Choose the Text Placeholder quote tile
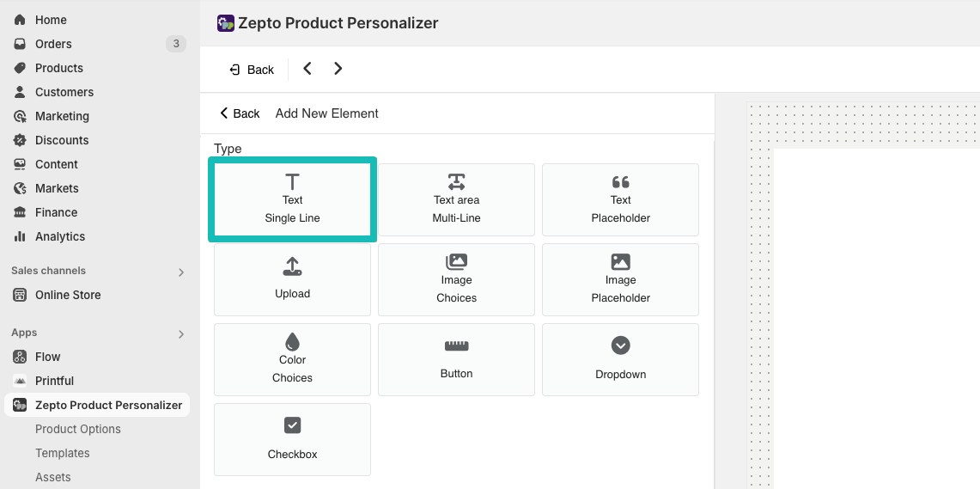 coord(621,199)
